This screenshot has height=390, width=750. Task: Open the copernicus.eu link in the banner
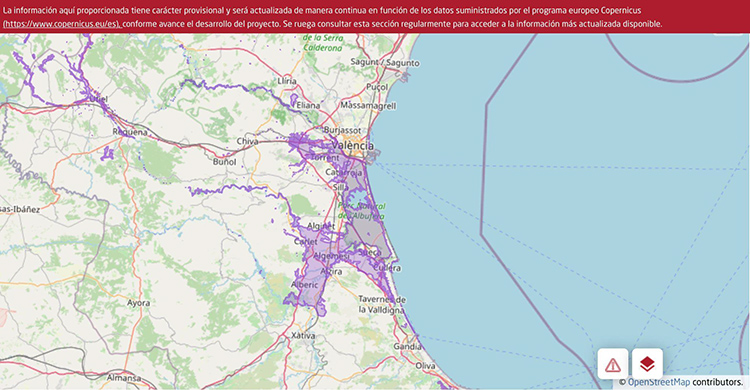click(x=62, y=24)
